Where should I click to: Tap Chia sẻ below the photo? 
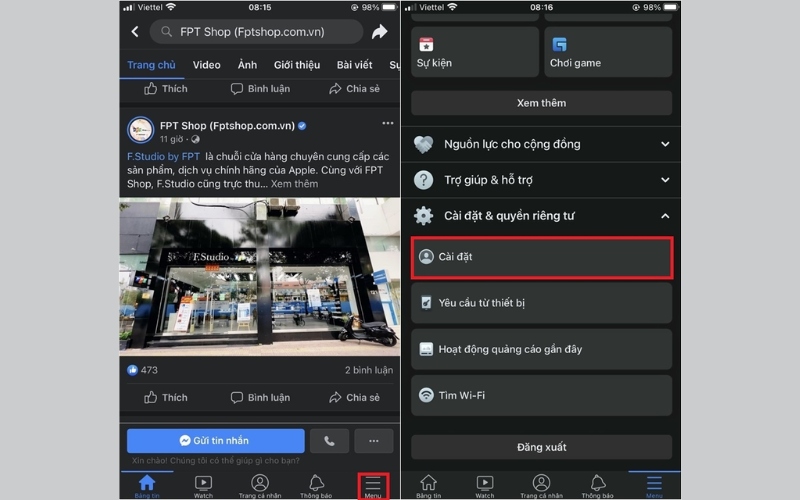pyautogui.click(x=355, y=397)
